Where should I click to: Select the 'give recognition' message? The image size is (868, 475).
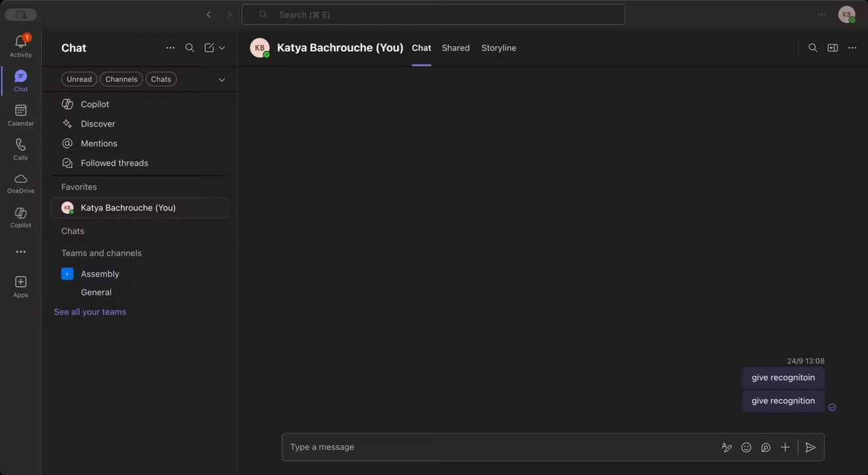pos(784,401)
